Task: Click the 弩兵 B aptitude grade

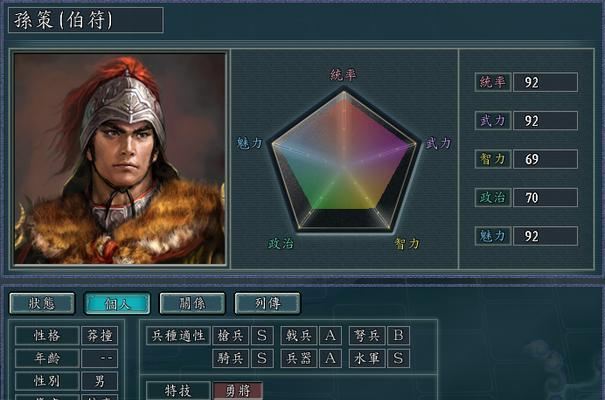Action: click(x=399, y=336)
